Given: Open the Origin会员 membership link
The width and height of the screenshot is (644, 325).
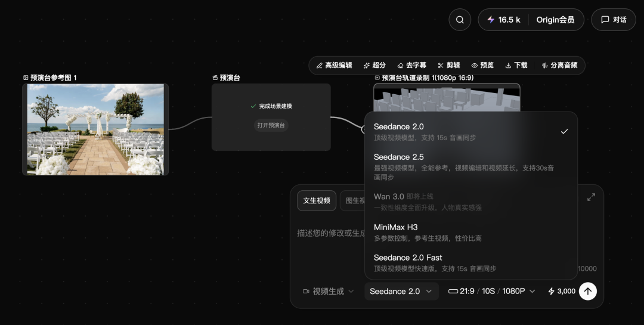Looking at the screenshot, I should pos(555,20).
